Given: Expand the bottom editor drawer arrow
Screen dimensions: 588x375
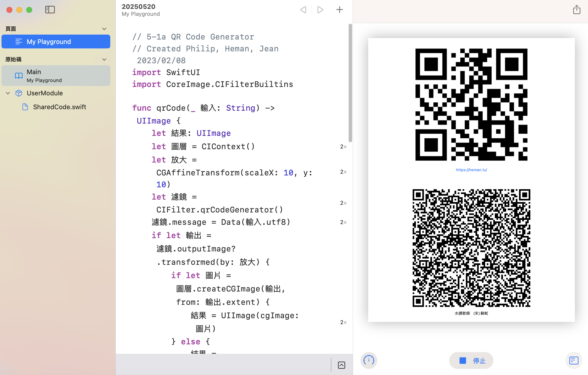Looking at the screenshot, I should point(341,365).
